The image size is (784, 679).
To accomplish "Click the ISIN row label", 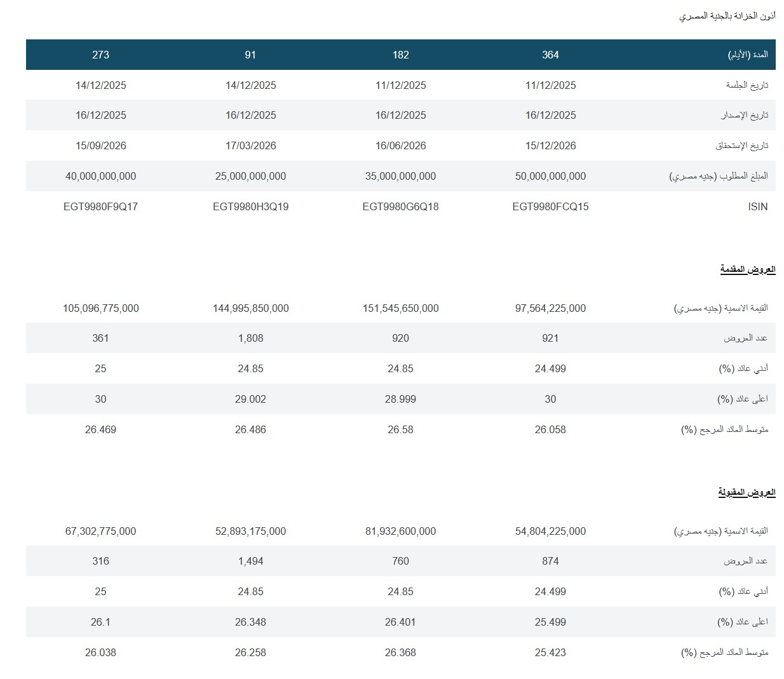I will coord(757,206).
